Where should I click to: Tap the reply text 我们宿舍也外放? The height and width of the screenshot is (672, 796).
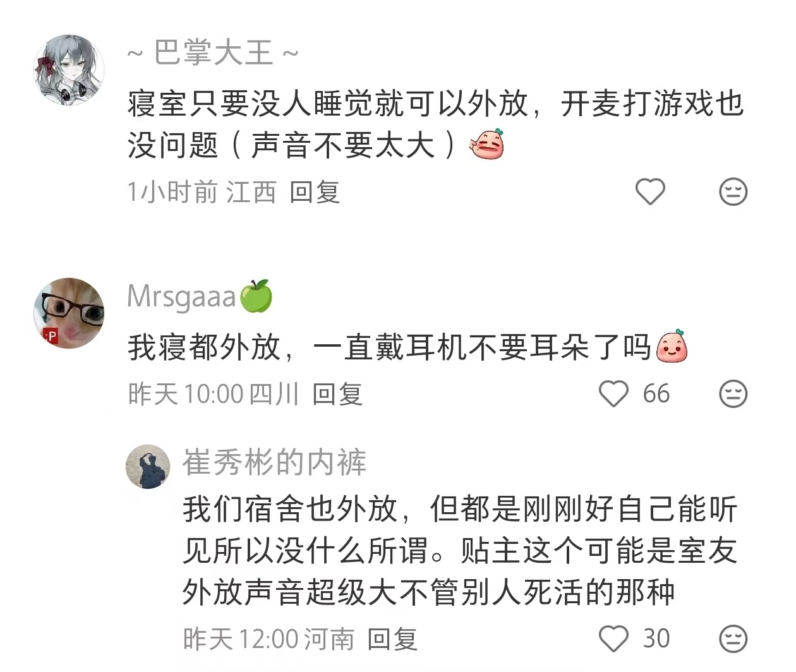(x=460, y=551)
